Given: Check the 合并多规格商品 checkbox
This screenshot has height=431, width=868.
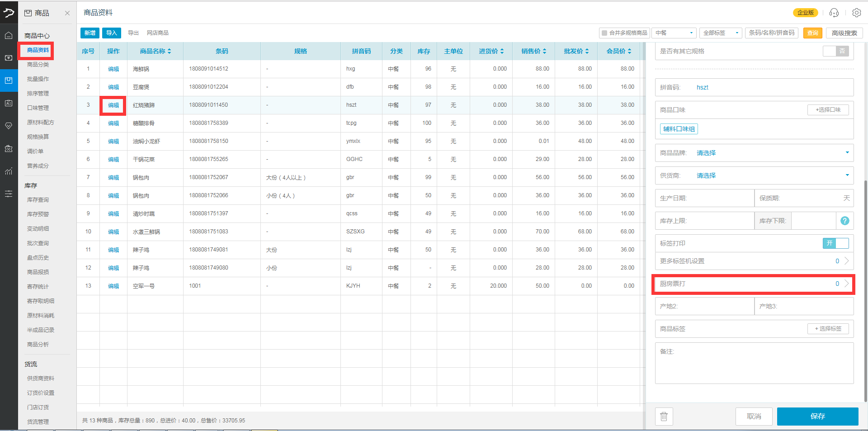Looking at the screenshot, I should (604, 33).
